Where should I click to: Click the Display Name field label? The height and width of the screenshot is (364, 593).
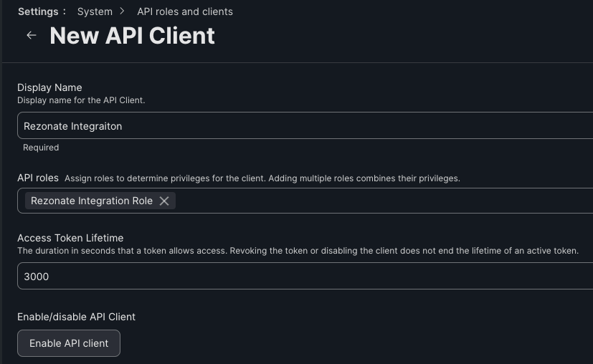pyautogui.click(x=49, y=87)
